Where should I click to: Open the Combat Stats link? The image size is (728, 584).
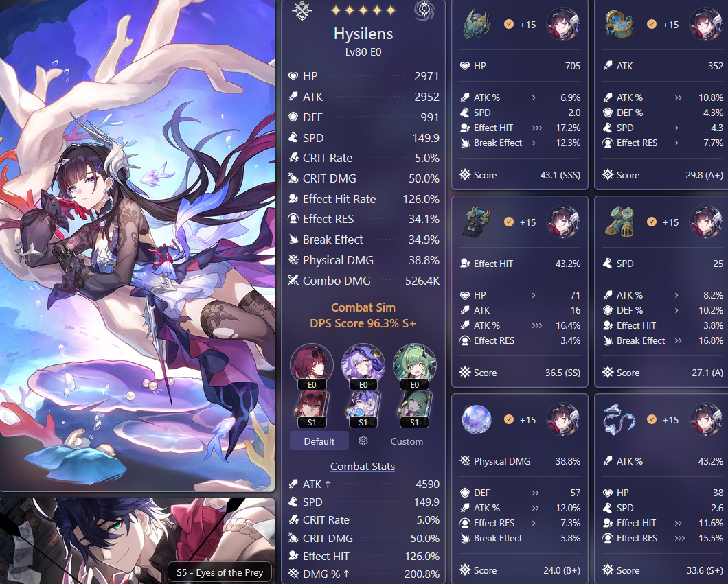click(363, 466)
